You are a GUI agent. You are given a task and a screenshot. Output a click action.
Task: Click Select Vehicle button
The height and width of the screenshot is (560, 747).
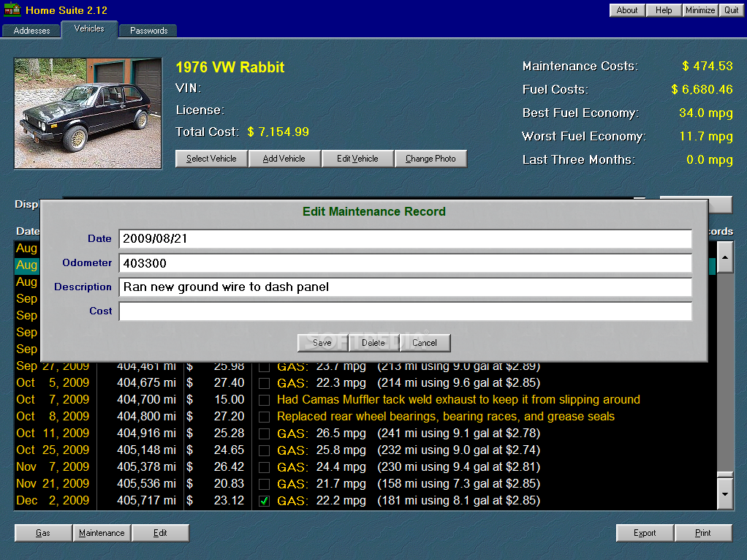click(211, 159)
